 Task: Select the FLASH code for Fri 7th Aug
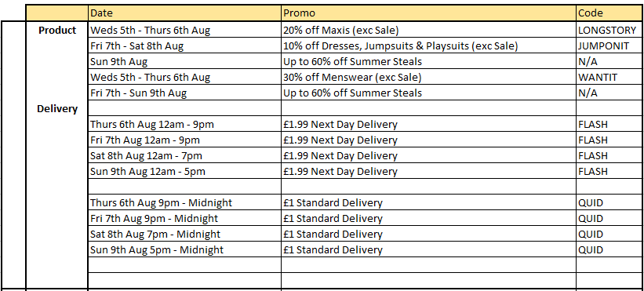coord(610,140)
